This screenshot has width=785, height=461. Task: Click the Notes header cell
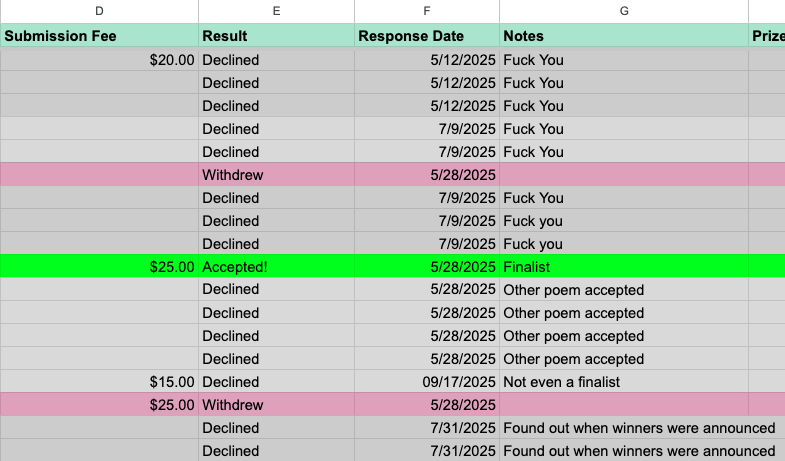click(624, 36)
